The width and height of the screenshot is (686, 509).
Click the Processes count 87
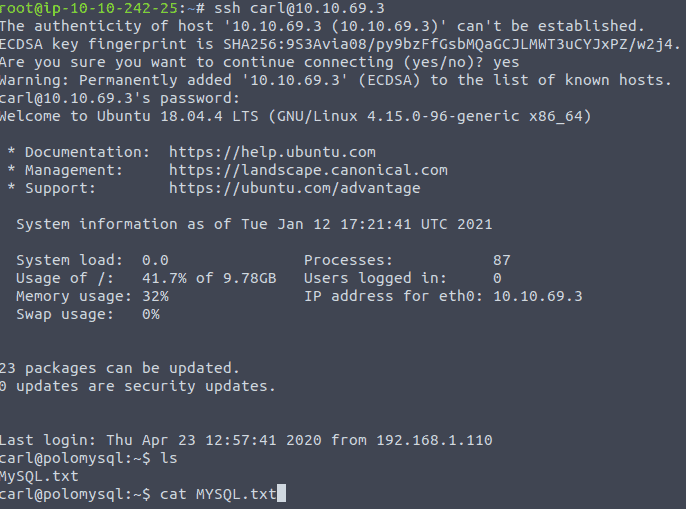point(502,260)
